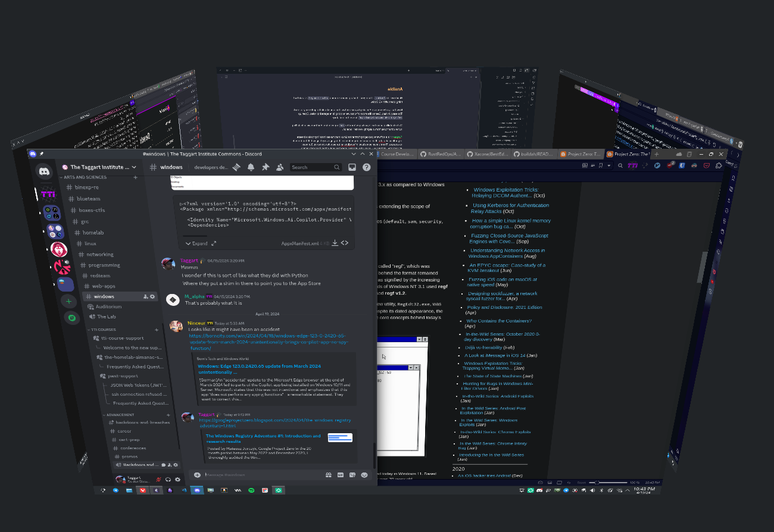774x532 pixels.
Task: Open Discord inbox icon
Action: pyautogui.click(x=352, y=168)
